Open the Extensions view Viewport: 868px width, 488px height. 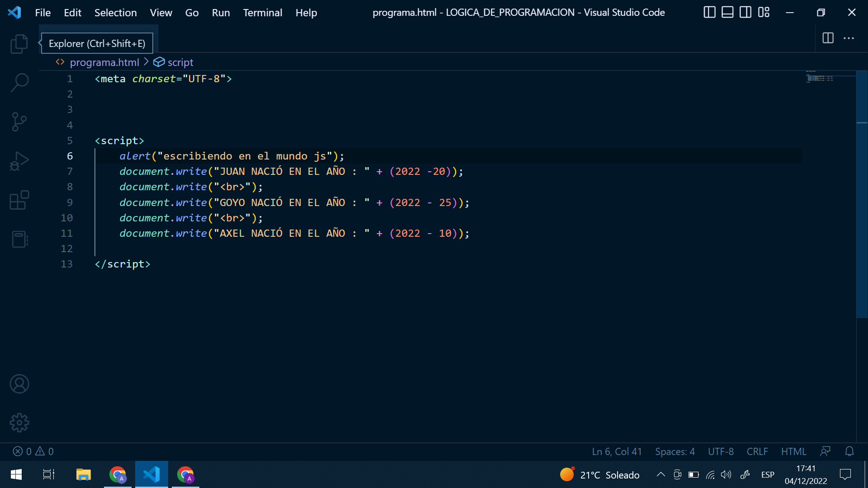19,200
